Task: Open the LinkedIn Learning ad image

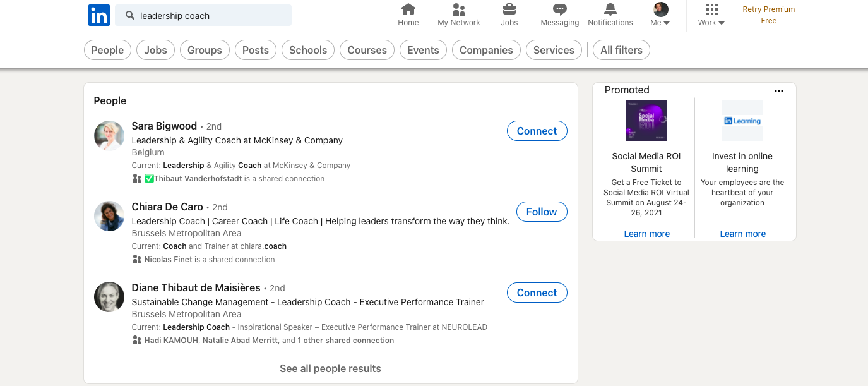Action: point(742,121)
